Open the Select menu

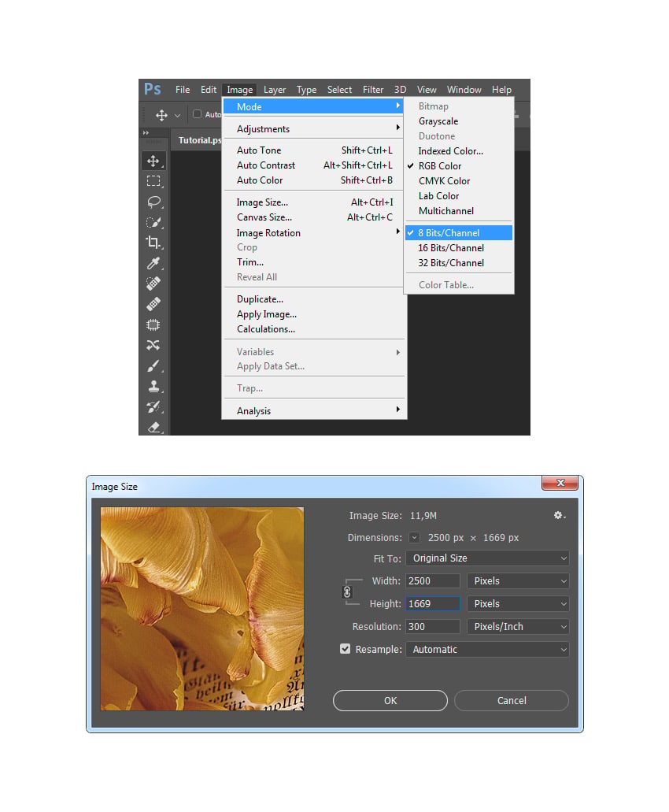(339, 90)
